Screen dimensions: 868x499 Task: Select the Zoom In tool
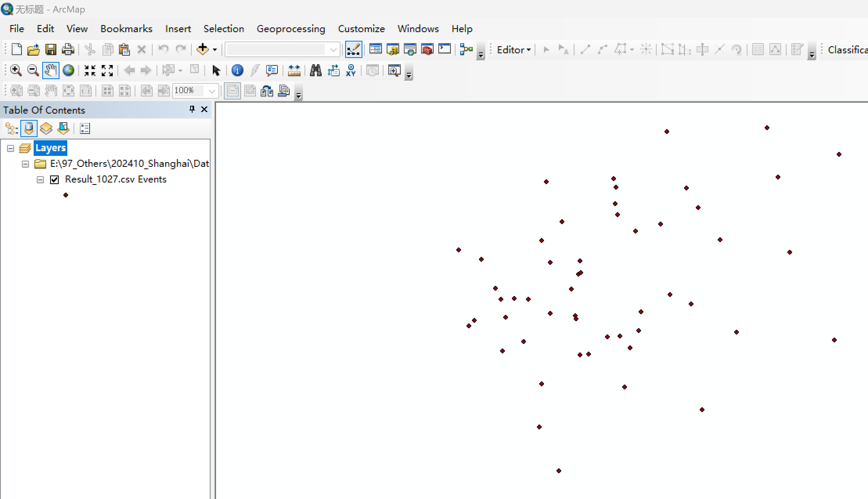tap(16, 71)
